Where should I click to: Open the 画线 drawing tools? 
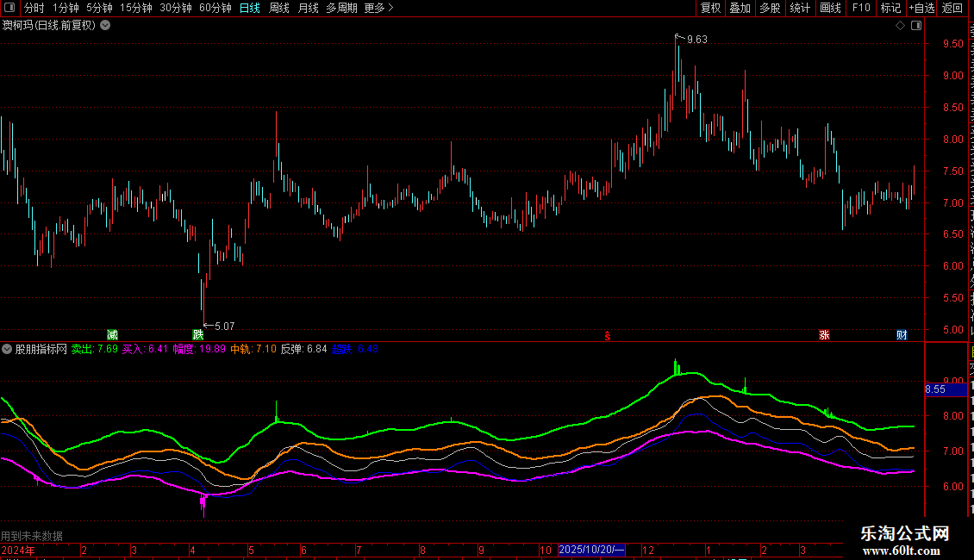coord(831,8)
